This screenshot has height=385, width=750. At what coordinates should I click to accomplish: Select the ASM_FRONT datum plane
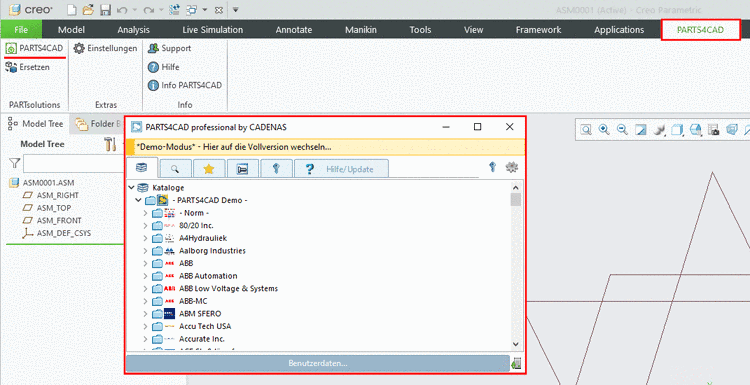coord(52,220)
